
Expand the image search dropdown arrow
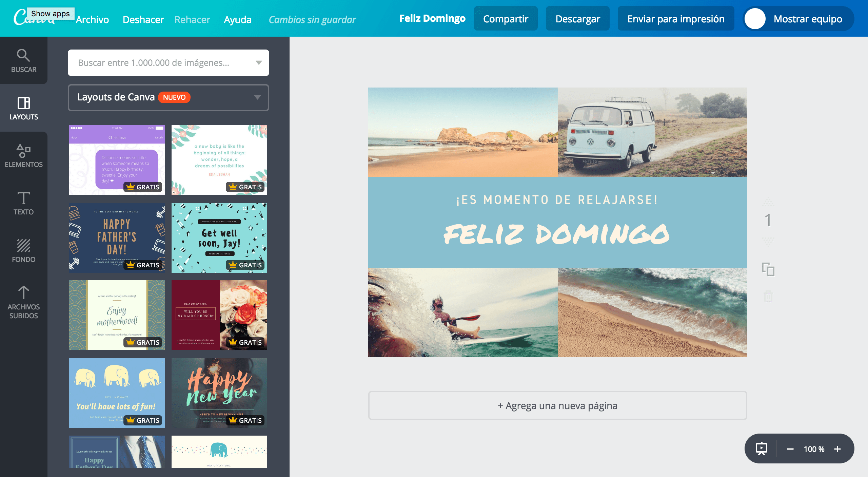[259, 62]
